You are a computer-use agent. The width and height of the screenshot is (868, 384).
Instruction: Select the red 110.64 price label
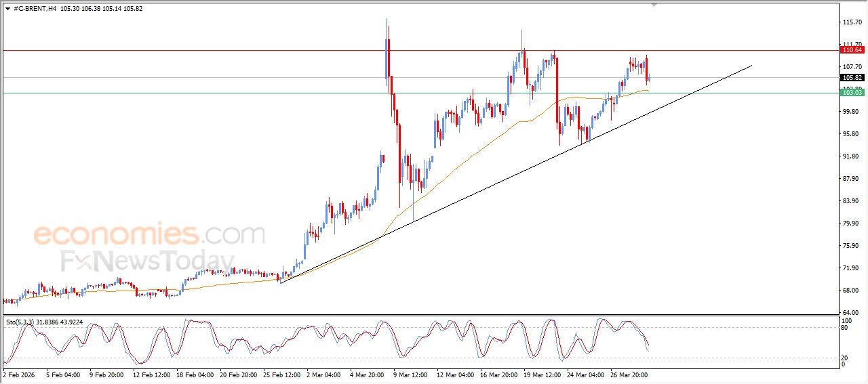tap(852, 50)
